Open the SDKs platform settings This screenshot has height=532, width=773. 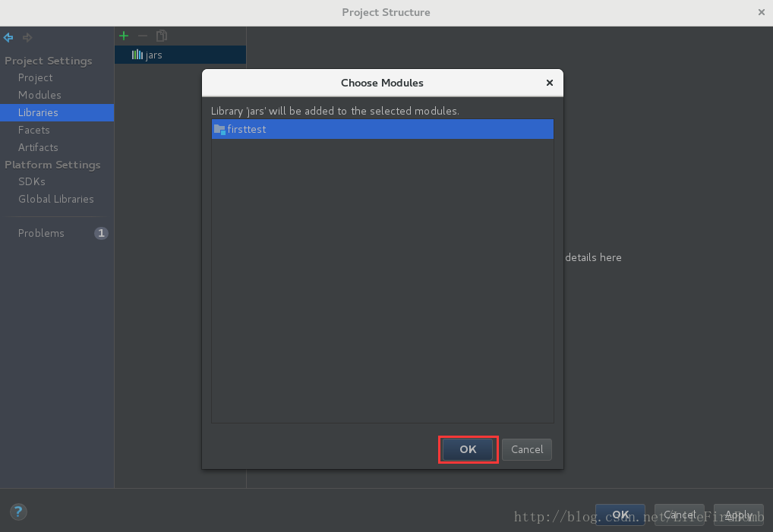(32, 182)
